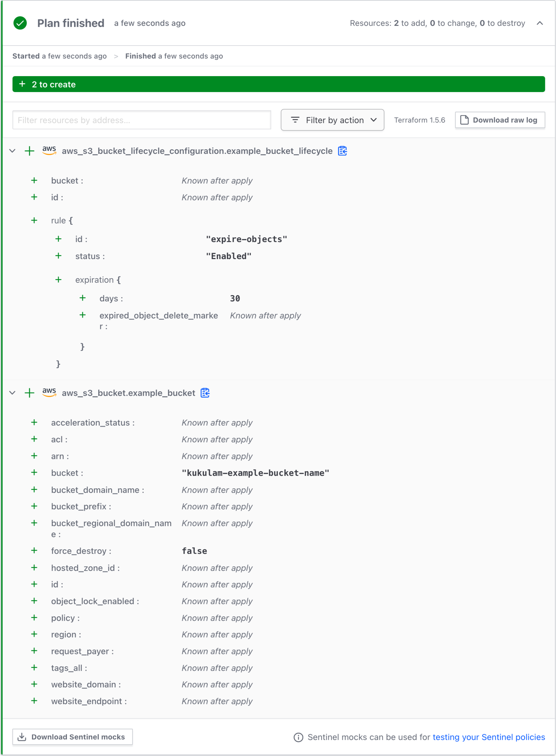Focus the Filter resources by address field
The height and width of the screenshot is (756, 556).
(x=142, y=120)
